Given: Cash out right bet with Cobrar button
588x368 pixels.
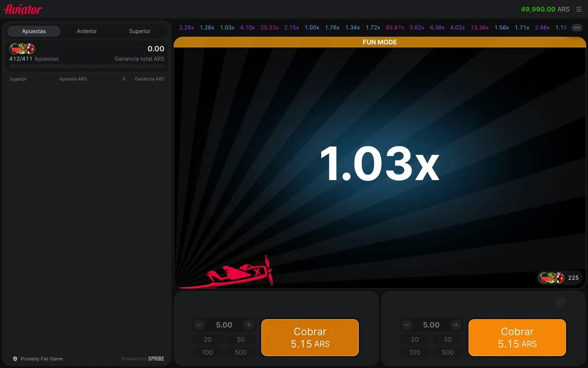Looking at the screenshot, I should (517, 338).
